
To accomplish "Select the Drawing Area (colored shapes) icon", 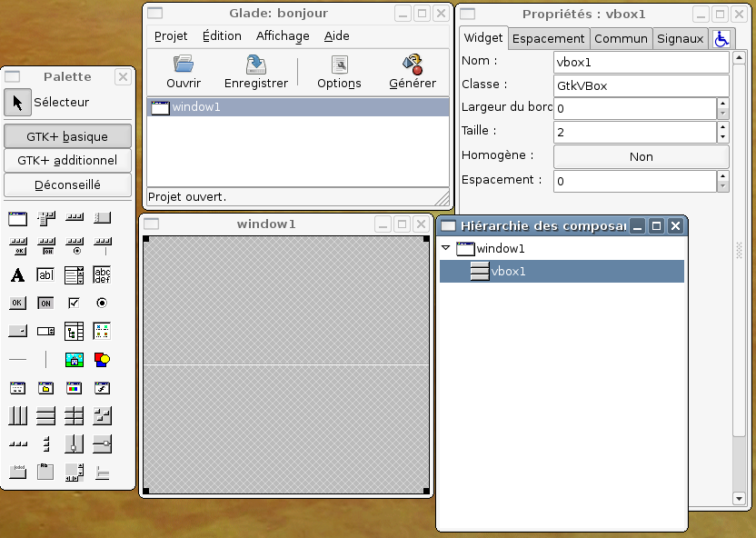I will click(102, 360).
